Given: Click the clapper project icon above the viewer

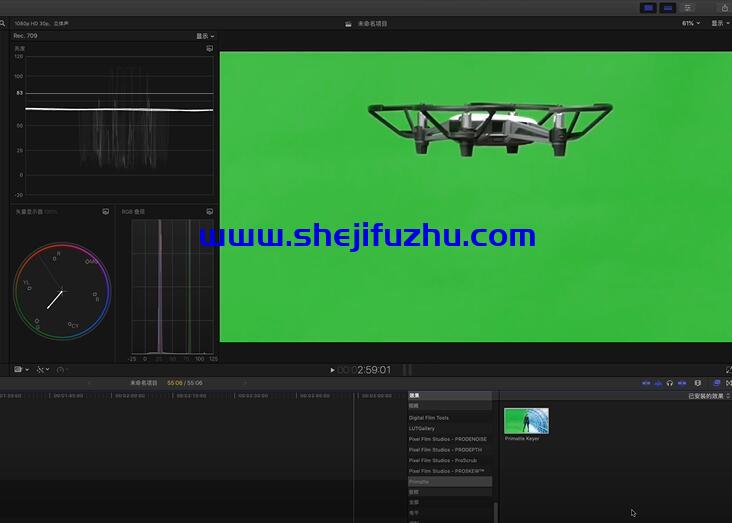Looking at the screenshot, I should 348,23.
